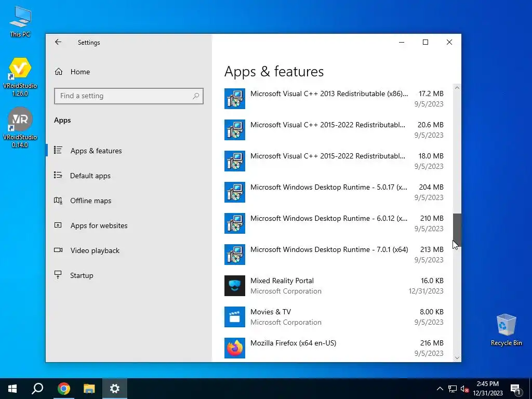Viewport: 532px width, 399px height.
Task: Select the Default apps sidebar icon
Action: point(58,176)
